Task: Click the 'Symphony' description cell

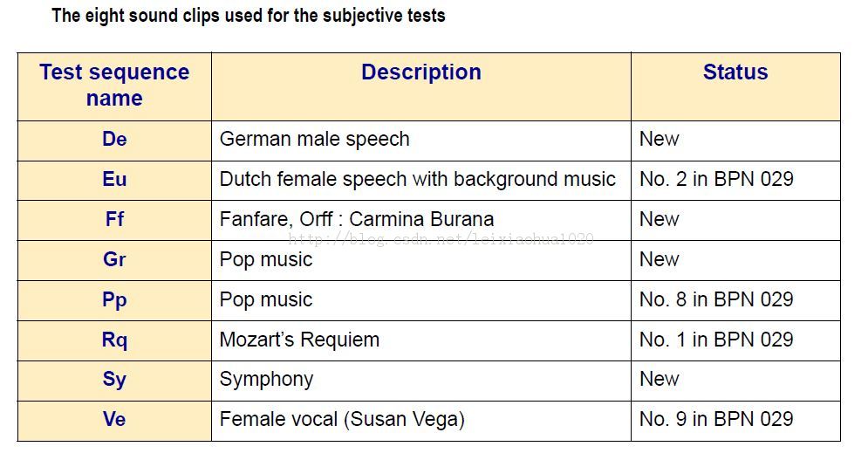Action: [x=266, y=379]
